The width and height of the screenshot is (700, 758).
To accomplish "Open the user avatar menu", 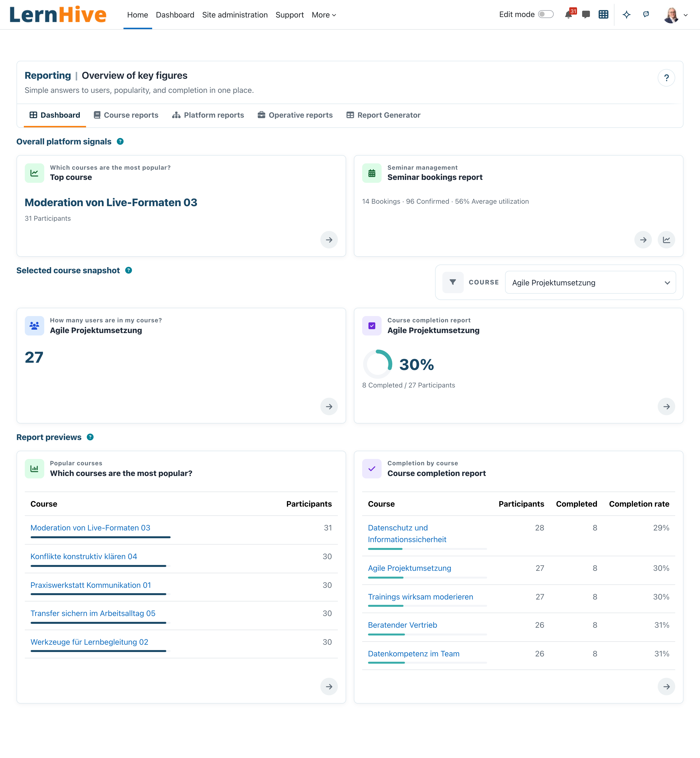I will click(x=675, y=15).
